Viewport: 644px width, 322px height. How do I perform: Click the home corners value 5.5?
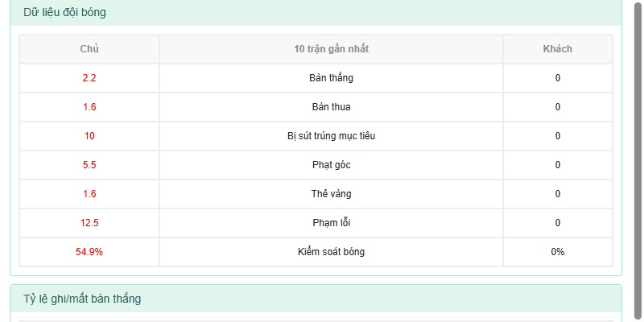click(89, 165)
